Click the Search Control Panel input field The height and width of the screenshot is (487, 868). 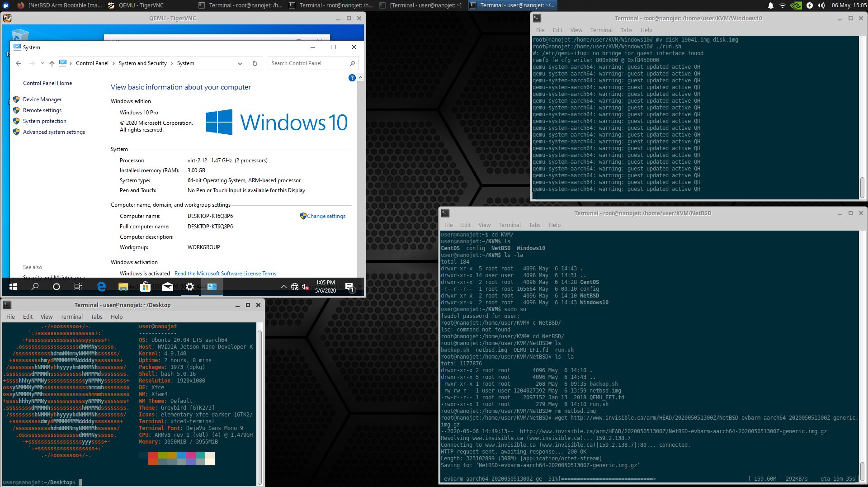tap(307, 63)
